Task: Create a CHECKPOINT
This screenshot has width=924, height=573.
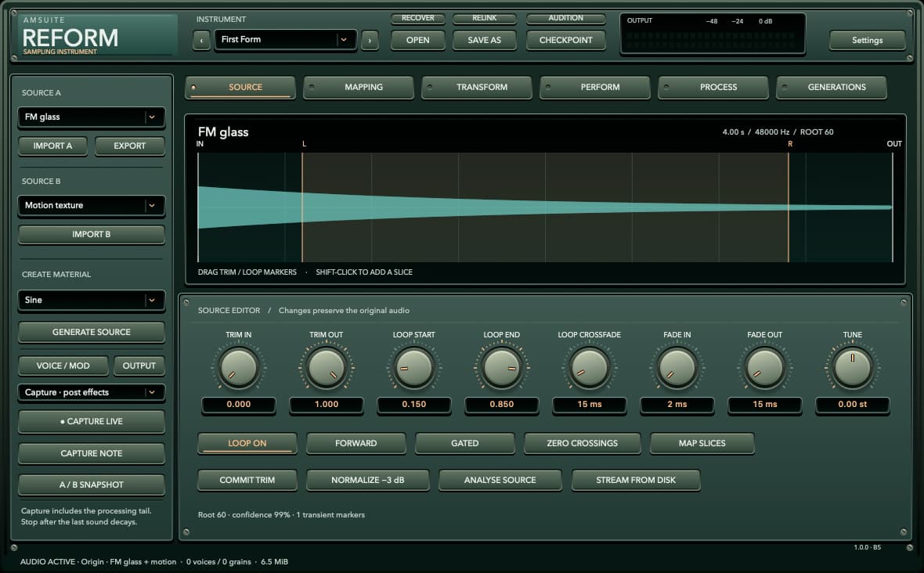Action: click(565, 40)
